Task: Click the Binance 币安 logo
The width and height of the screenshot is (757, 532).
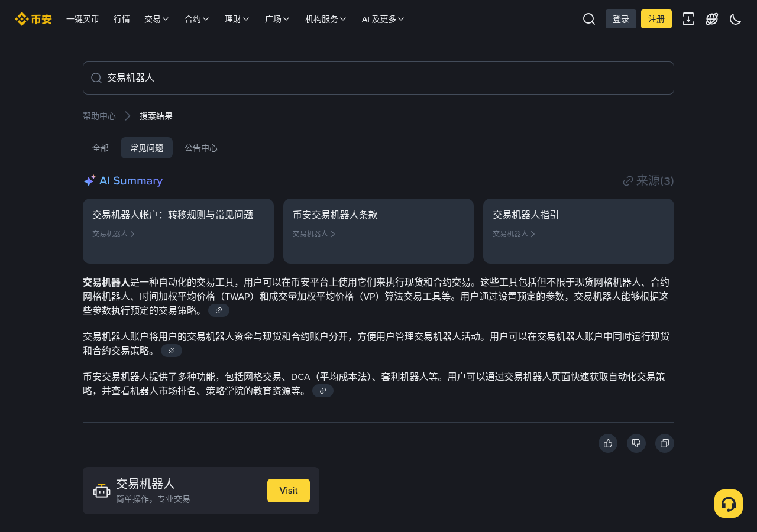Action: click(x=33, y=19)
